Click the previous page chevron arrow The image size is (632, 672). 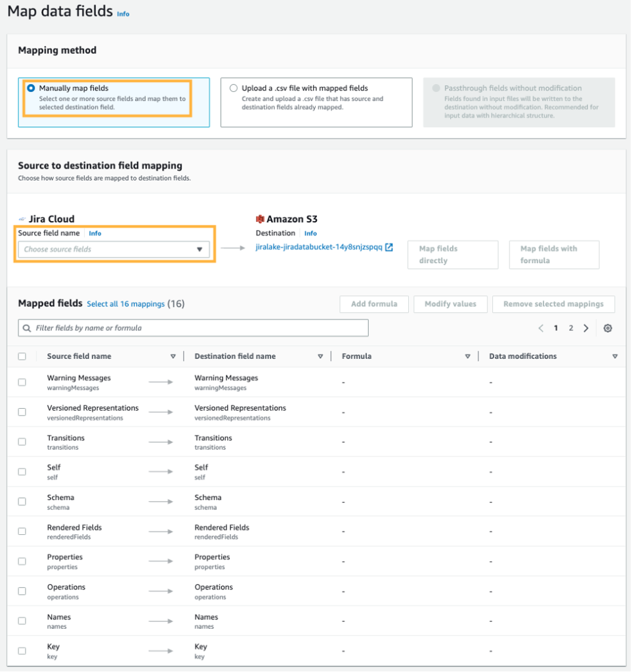[x=541, y=327]
